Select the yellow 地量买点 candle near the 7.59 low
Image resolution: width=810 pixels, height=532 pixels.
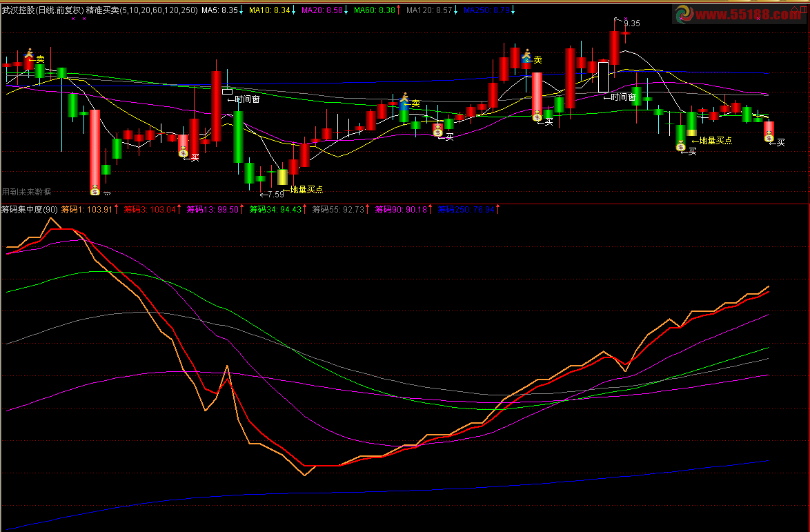point(282,177)
